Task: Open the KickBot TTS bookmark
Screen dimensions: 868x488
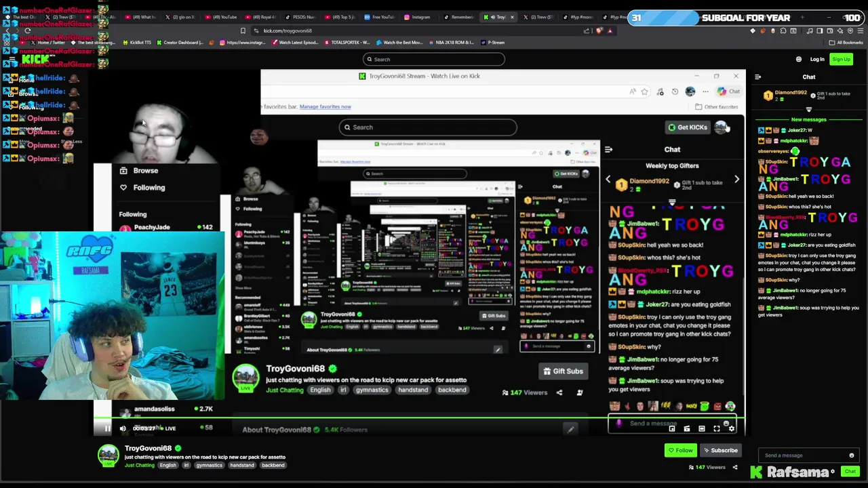Action: coord(137,43)
